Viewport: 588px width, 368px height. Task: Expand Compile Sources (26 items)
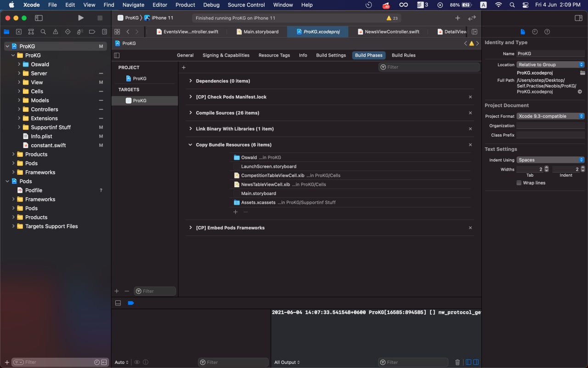[x=191, y=113]
